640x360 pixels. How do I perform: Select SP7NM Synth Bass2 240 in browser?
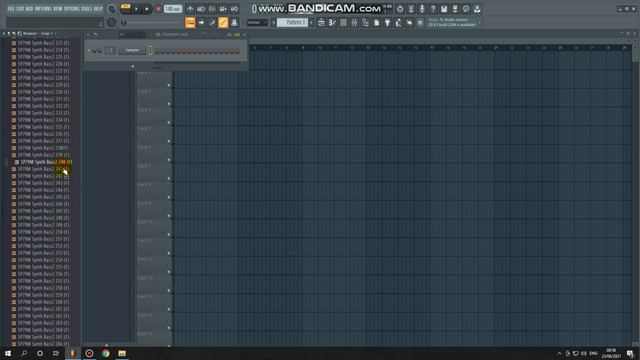tap(46, 162)
